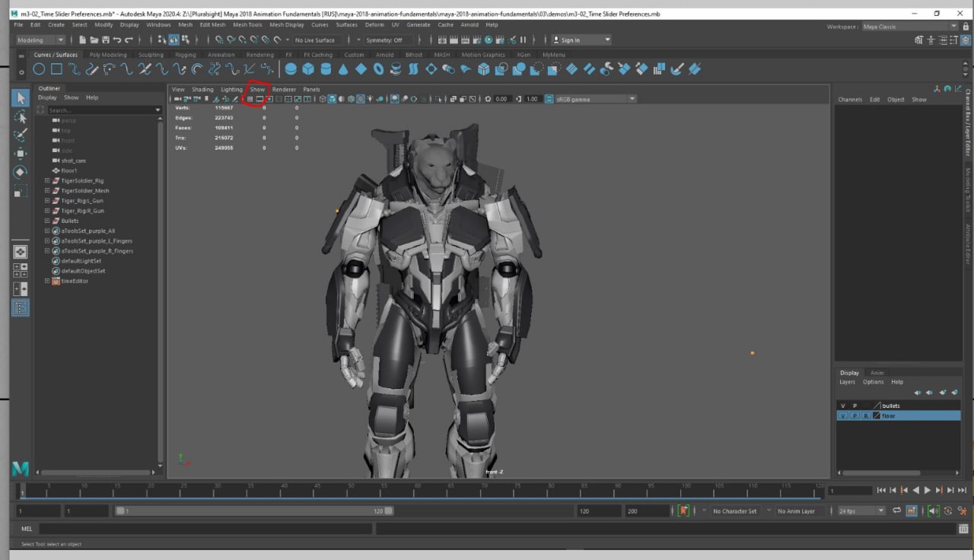The width and height of the screenshot is (974, 560).
Task: Open the viewport Show menu
Action: [258, 89]
